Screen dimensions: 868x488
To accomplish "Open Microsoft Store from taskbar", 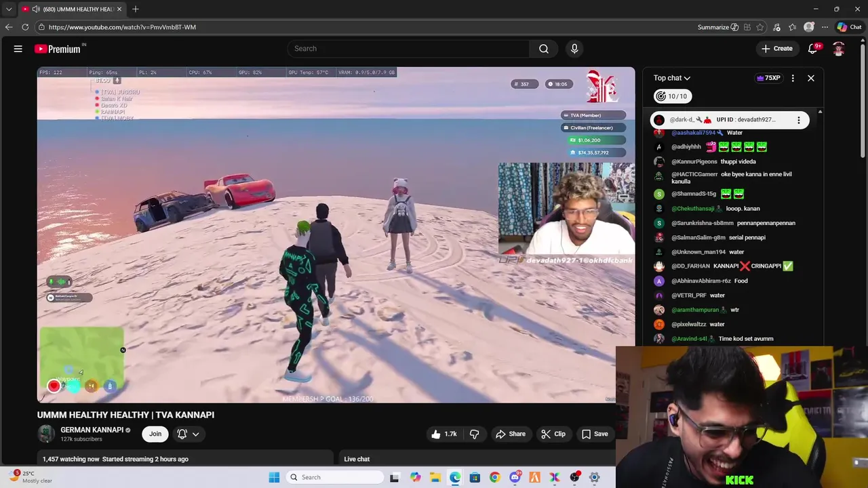I will coord(475,477).
